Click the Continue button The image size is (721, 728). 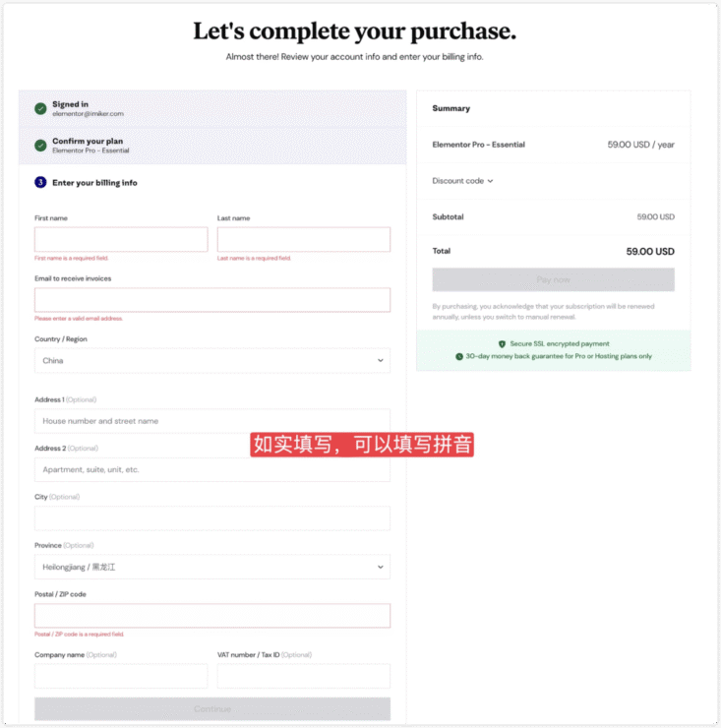[x=212, y=709]
